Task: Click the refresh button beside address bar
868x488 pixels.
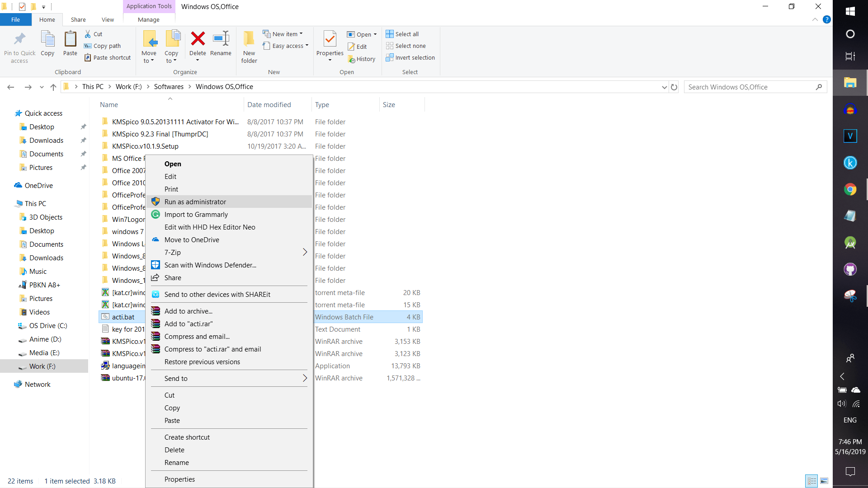Action: 674,87
